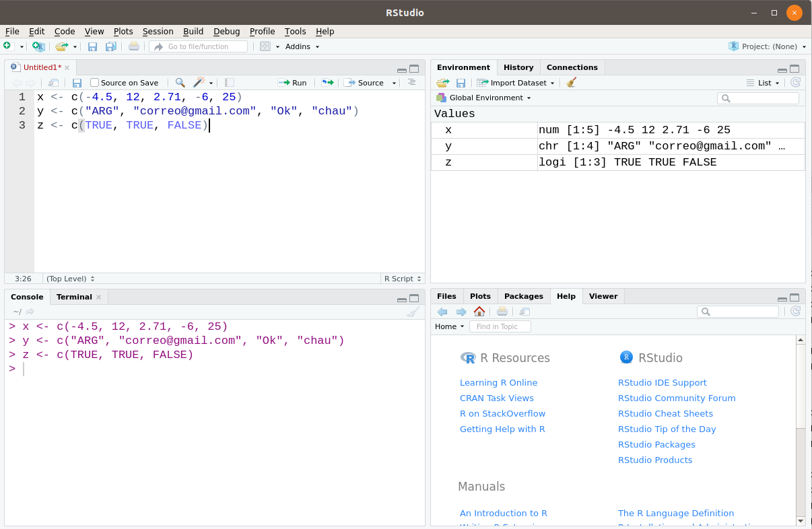Open the (Top Level) scope navigator
Image resolution: width=812 pixels, height=529 pixels.
pos(70,279)
